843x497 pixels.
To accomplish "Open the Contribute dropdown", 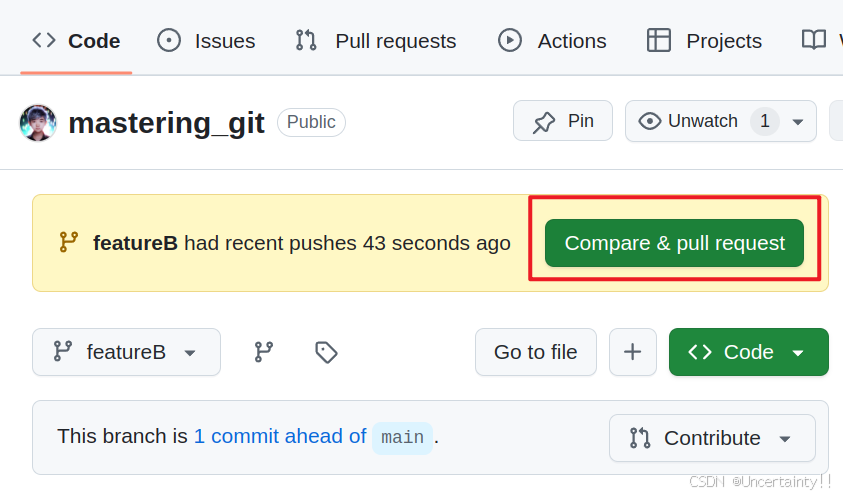I will [x=712, y=438].
